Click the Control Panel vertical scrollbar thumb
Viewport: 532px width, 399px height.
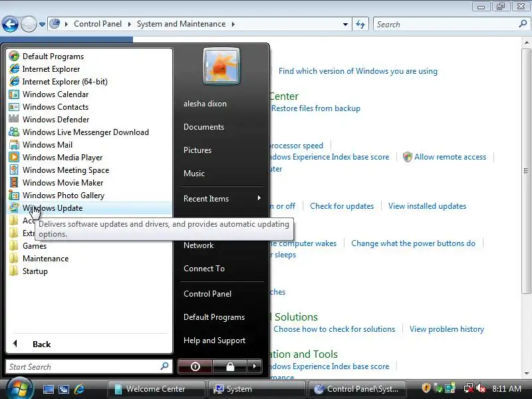click(526, 172)
